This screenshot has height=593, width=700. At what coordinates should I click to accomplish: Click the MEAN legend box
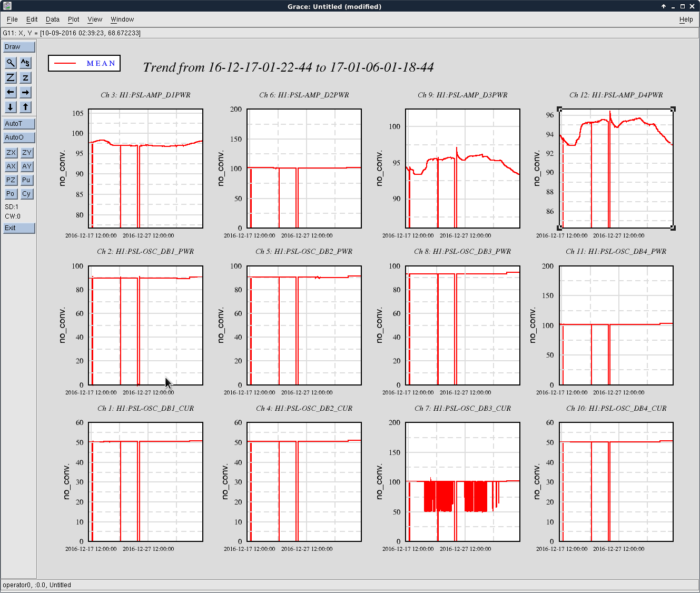pyautogui.click(x=84, y=63)
